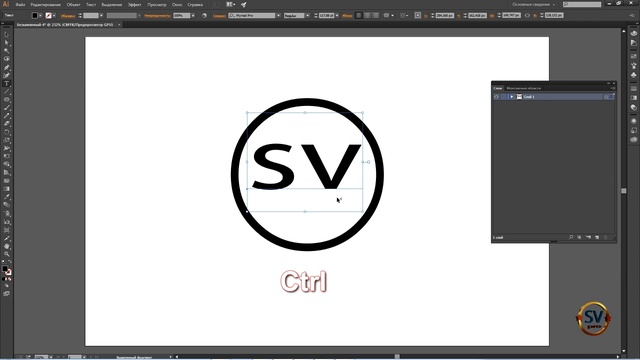Select the Lasso tool

click(7, 59)
